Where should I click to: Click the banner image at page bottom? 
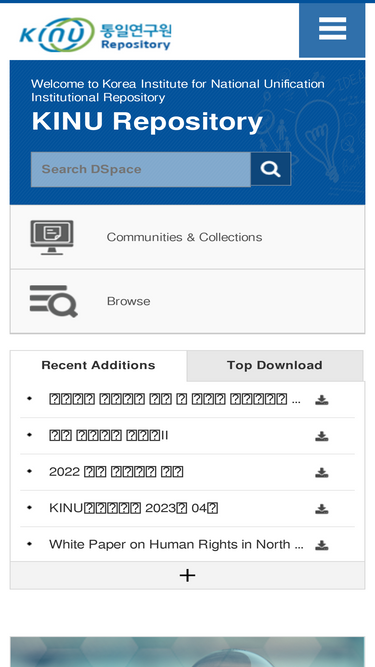[x=188, y=652]
